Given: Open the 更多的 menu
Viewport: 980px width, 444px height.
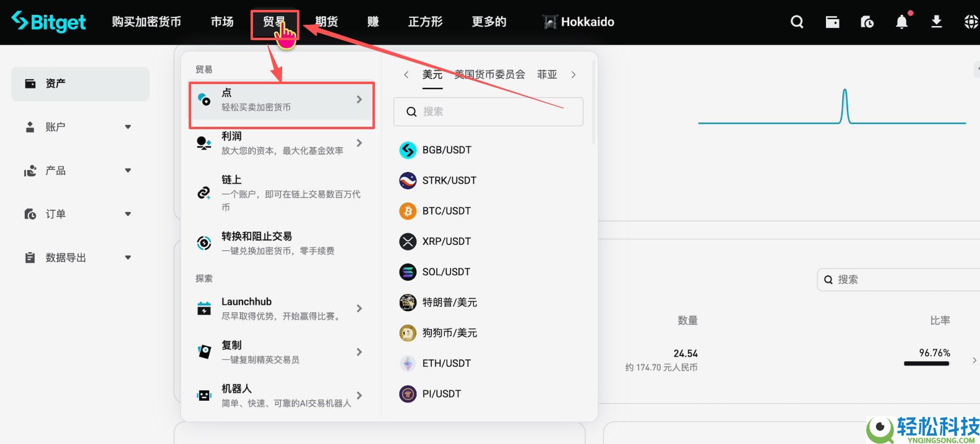Looking at the screenshot, I should pyautogui.click(x=489, y=22).
